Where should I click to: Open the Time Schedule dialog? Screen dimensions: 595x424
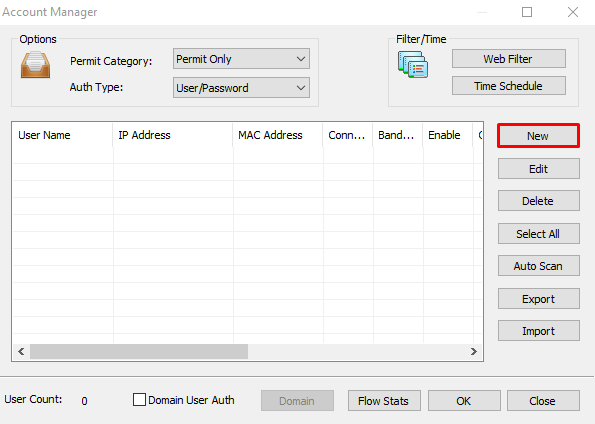[508, 86]
